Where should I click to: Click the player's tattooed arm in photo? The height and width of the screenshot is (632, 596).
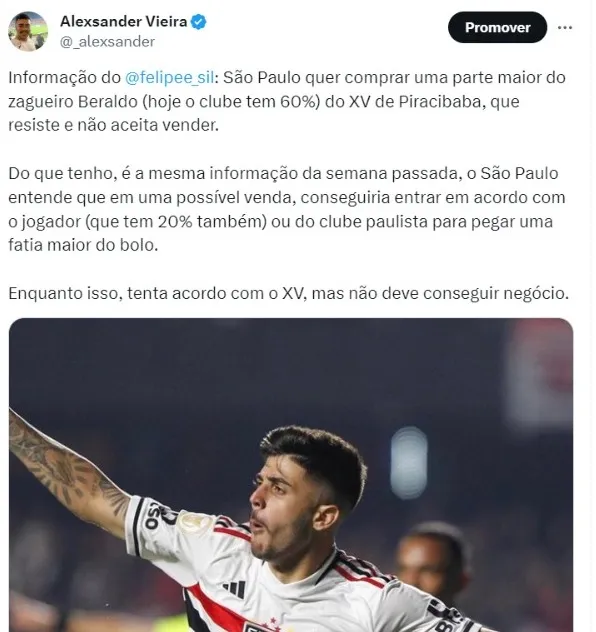pos(66,474)
